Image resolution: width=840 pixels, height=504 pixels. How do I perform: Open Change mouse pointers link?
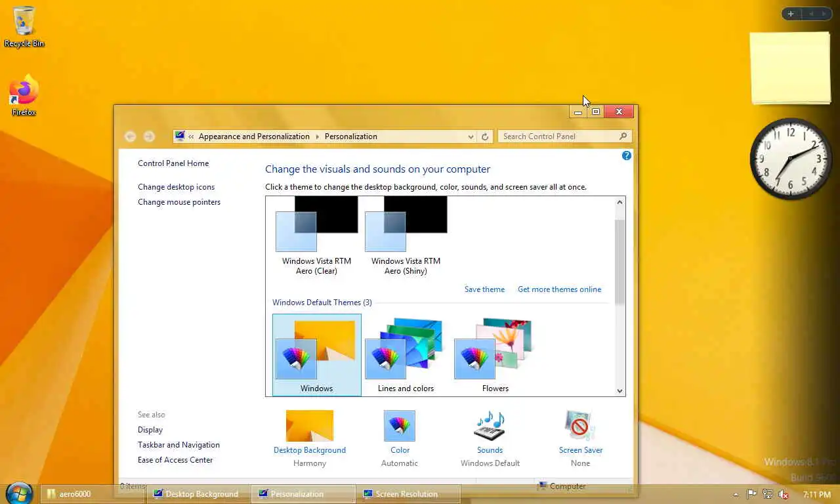click(x=179, y=202)
